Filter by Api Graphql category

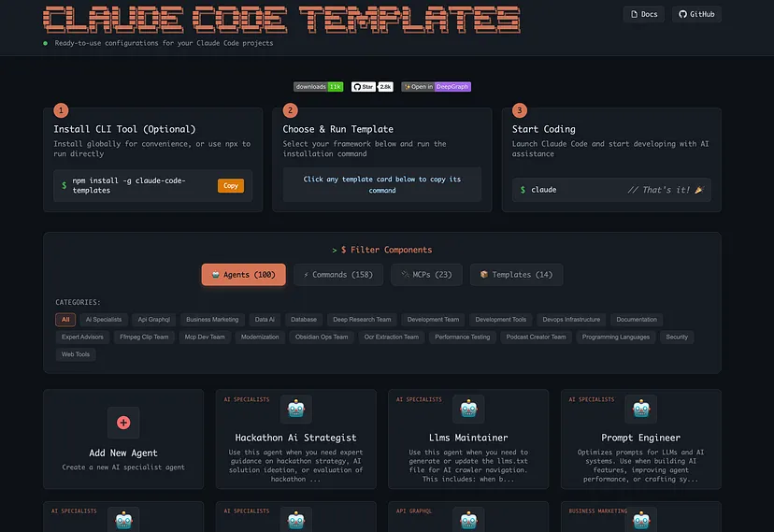point(154,320)
